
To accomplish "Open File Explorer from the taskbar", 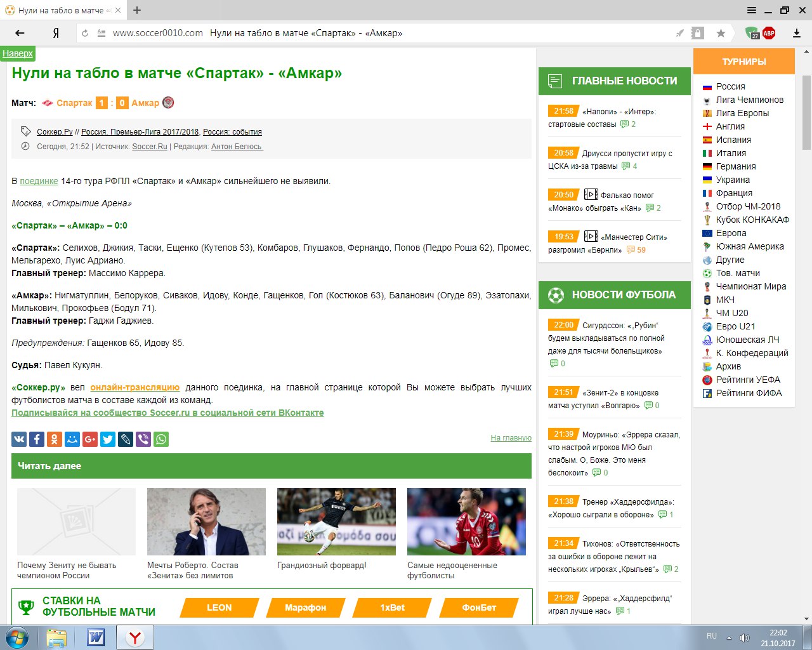I will (56, 637).
